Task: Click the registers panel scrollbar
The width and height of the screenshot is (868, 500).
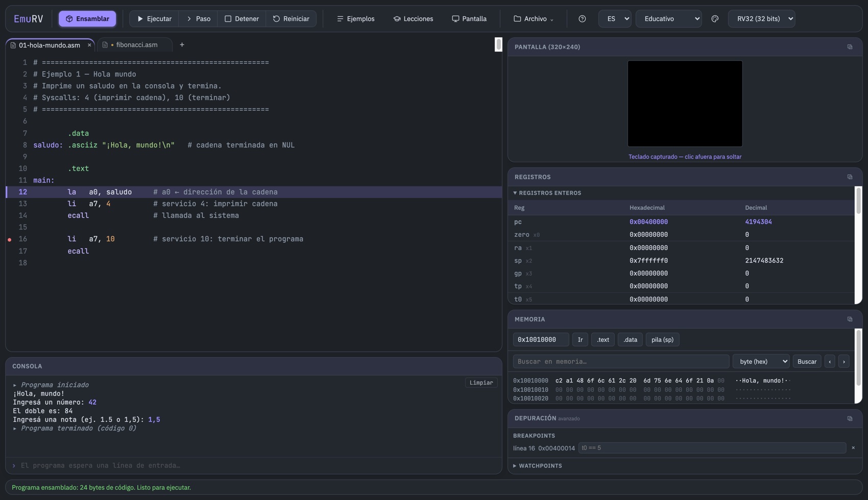Action: pyautogui.click(x=858, y=201)
